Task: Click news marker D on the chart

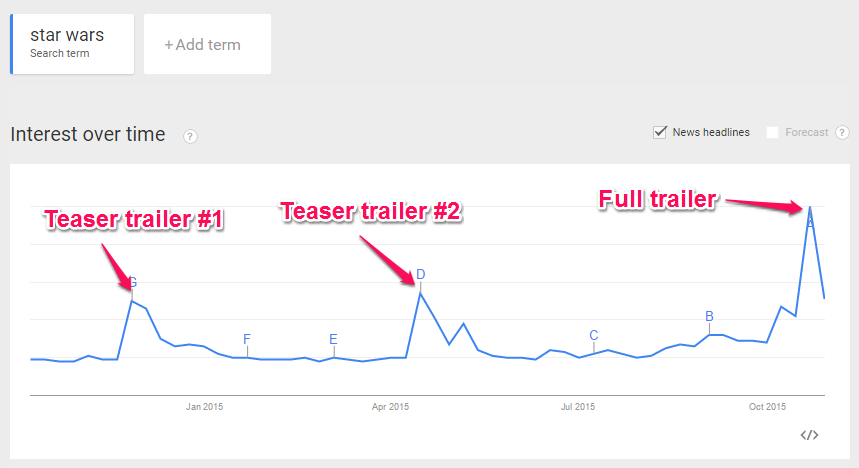Action: [421, 275]
